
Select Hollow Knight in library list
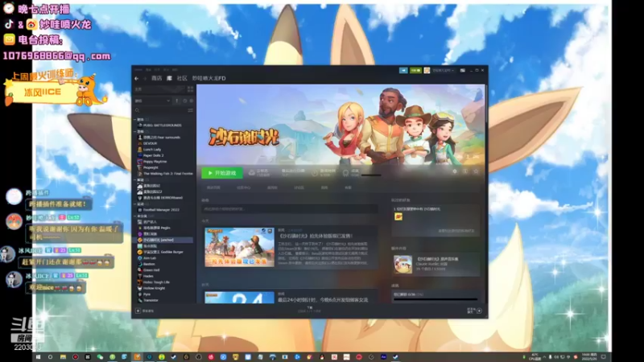pyautogui.click(x=154, y=288)
